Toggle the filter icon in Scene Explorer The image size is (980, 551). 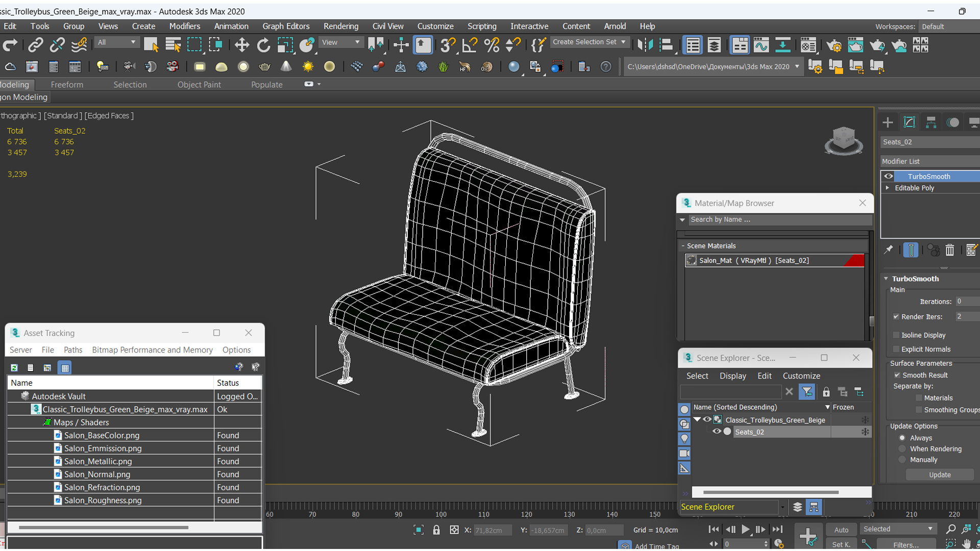click(x=807, y=392)
